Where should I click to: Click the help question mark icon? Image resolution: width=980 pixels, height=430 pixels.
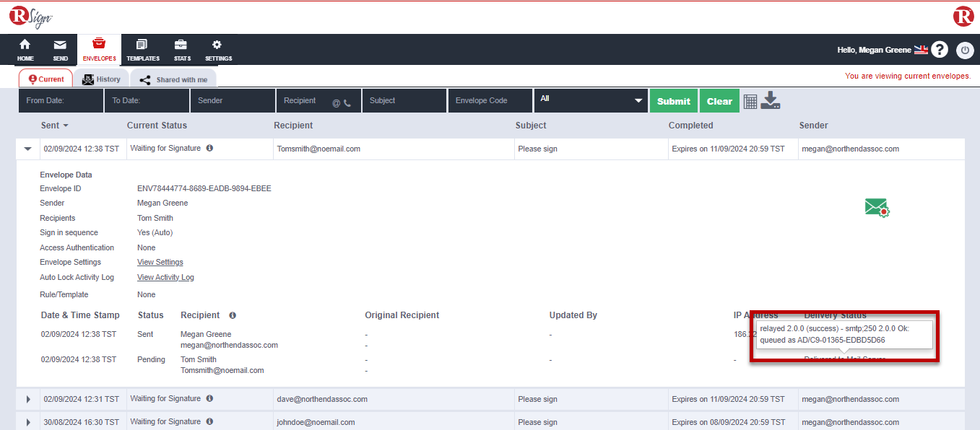[x=939, y=50]
